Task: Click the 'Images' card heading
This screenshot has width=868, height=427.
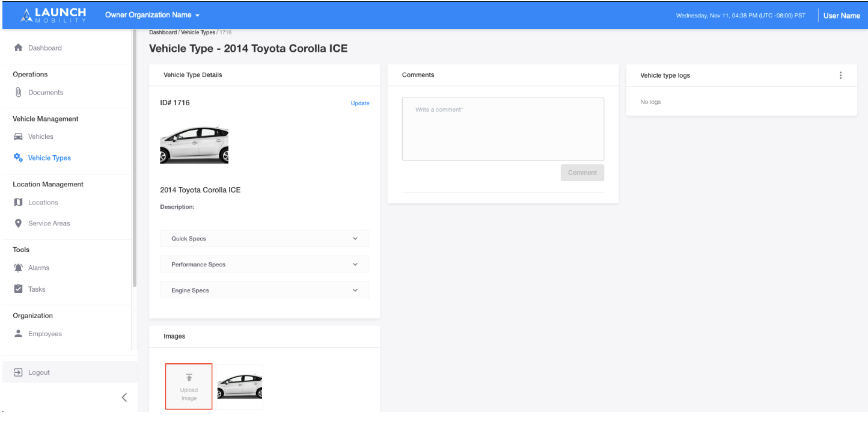Action: coord(174,336)
